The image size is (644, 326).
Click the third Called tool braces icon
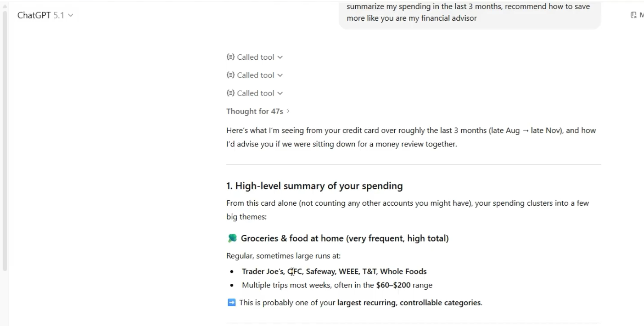click(x=230, y=93)
